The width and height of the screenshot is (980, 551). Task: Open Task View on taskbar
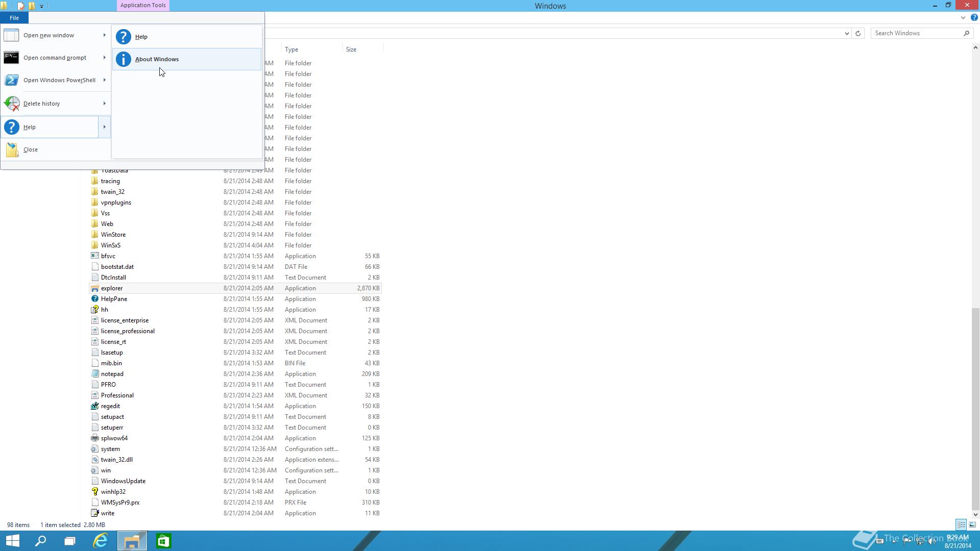pos(69,541)
